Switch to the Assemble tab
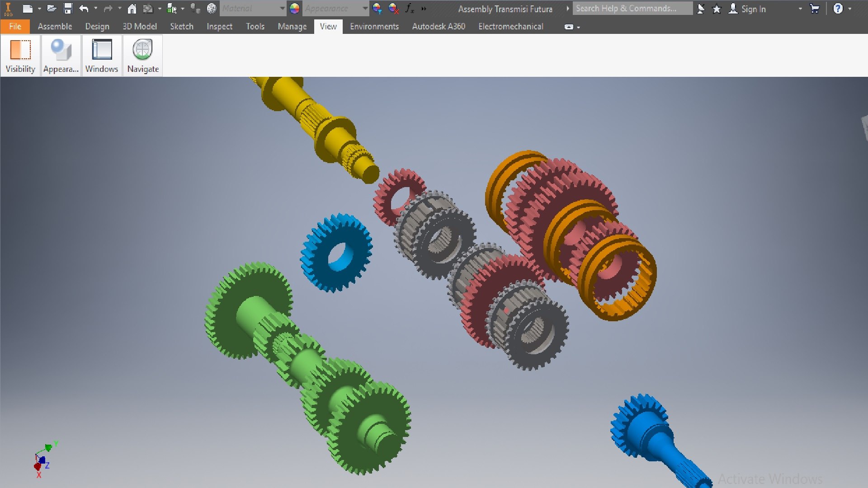The image size is (868, 488). tap(55, 27)
